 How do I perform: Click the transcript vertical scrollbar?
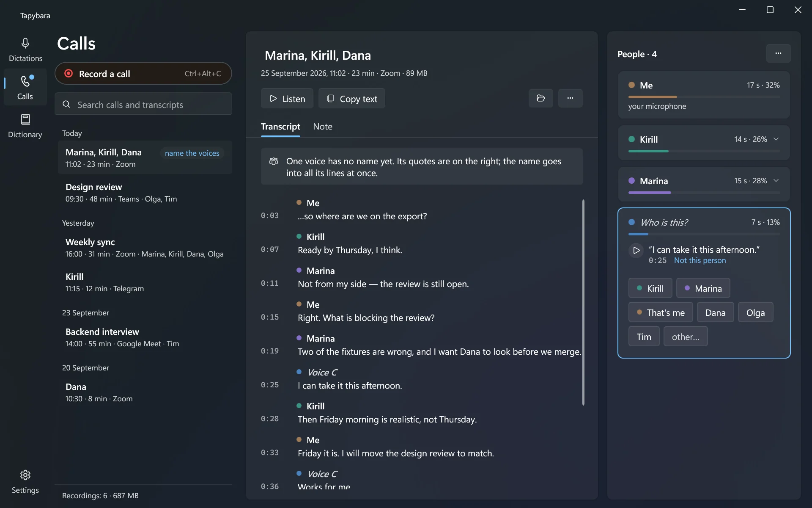pos(583,302)
